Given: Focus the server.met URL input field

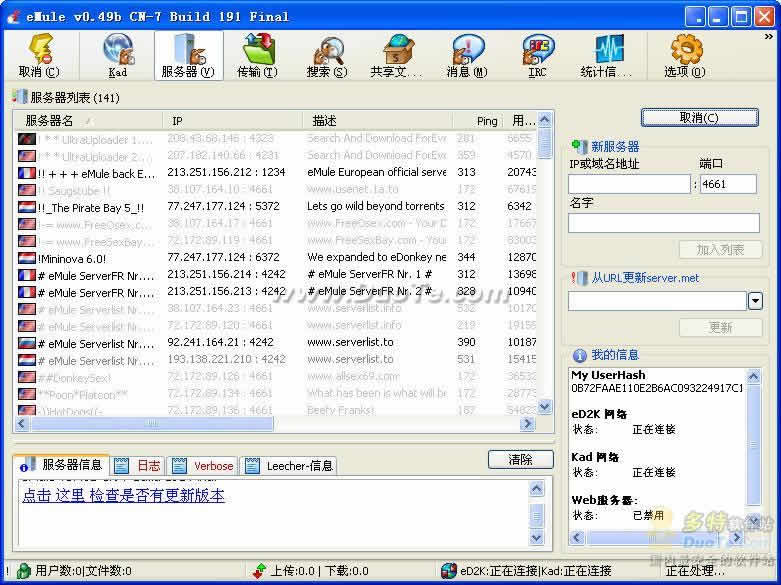Looking at the screenshot, I should [x=657, y=301].
